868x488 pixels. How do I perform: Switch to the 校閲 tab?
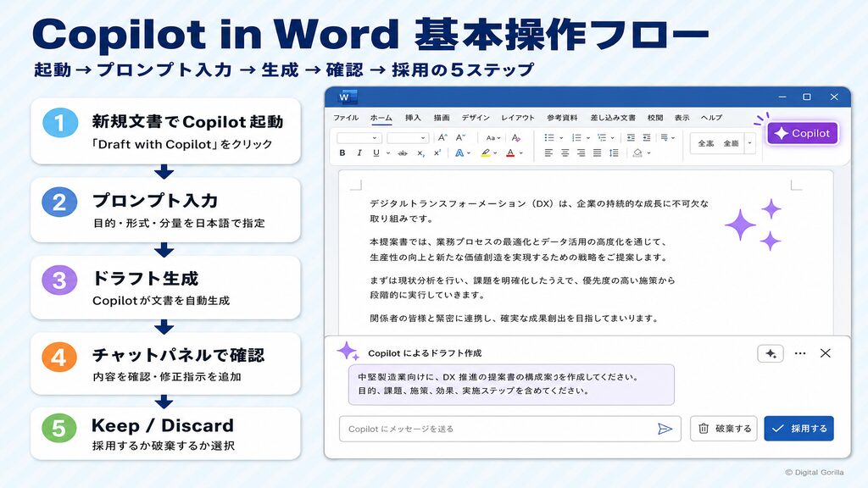pos(655,118)
